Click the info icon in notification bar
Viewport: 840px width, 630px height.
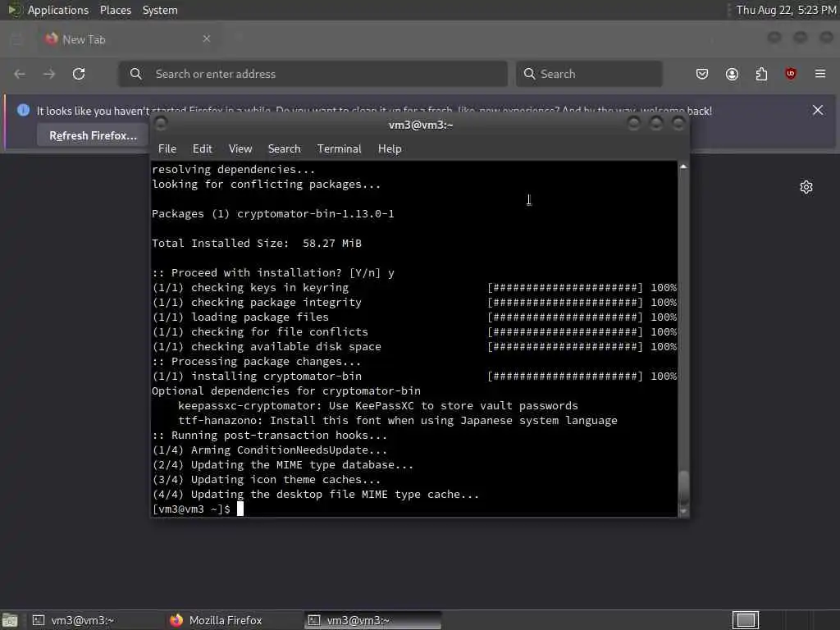pos(23,110)
